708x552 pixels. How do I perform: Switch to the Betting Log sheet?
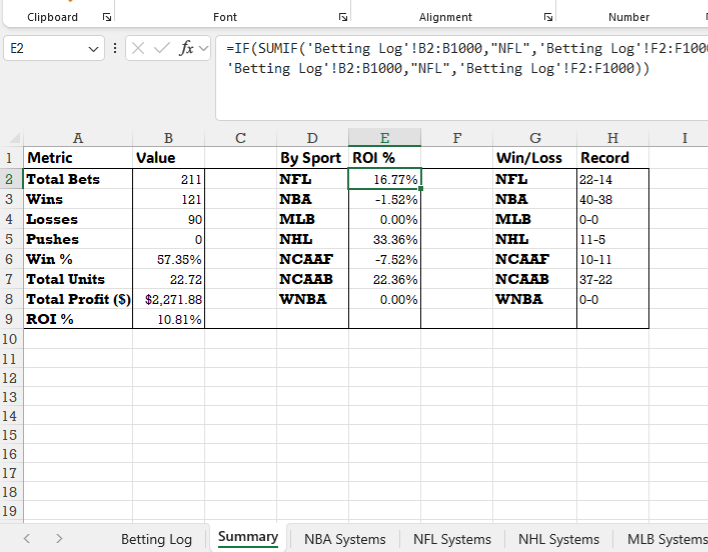point(156,539)
